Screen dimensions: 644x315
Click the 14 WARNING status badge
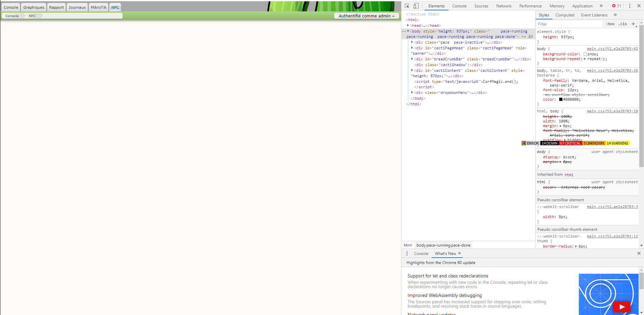coord(618,143)
